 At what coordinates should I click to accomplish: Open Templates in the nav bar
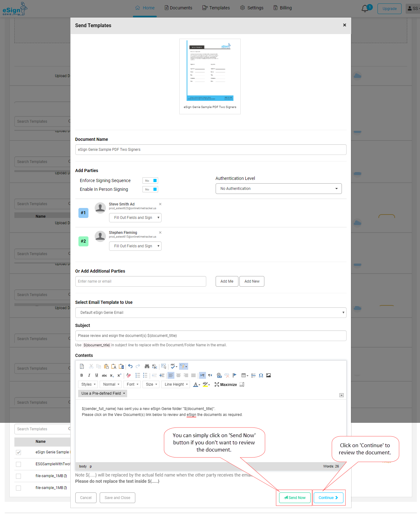[x=216, y=8]
